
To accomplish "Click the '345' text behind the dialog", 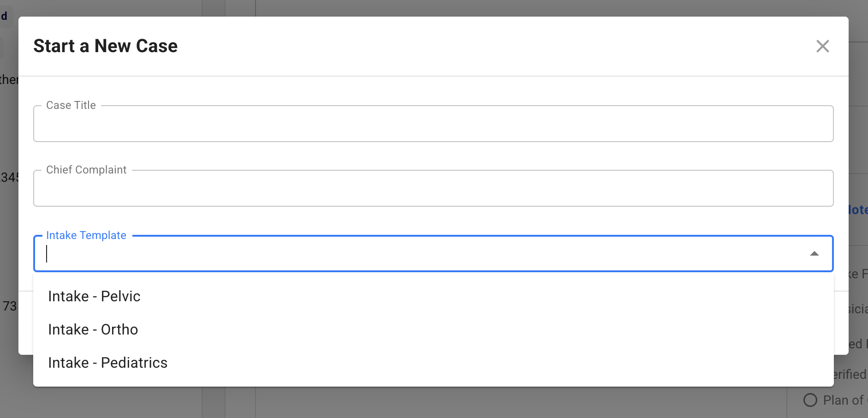I will (9, 178).
